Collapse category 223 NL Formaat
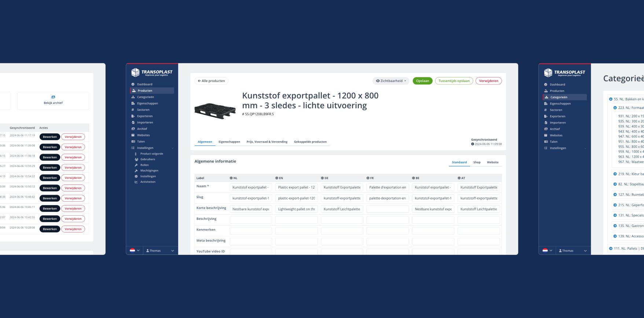This screenshot has height=318, width=644. pyautogui.click(x=615, y=108)
